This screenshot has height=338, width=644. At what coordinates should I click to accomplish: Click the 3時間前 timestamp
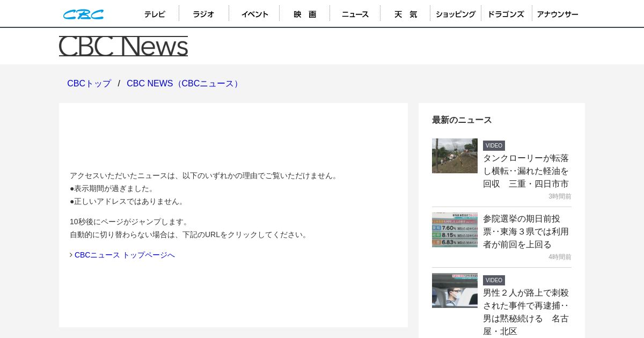point(560,196)
